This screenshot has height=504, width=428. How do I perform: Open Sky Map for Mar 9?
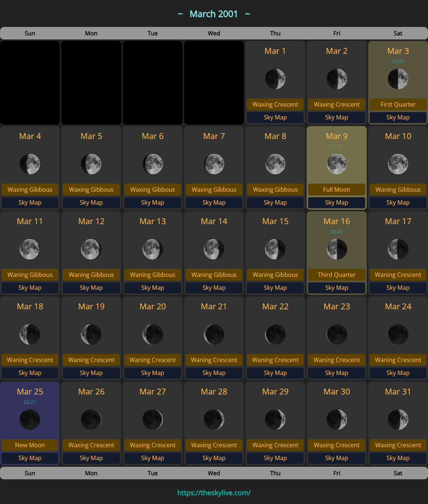point(336,202)
